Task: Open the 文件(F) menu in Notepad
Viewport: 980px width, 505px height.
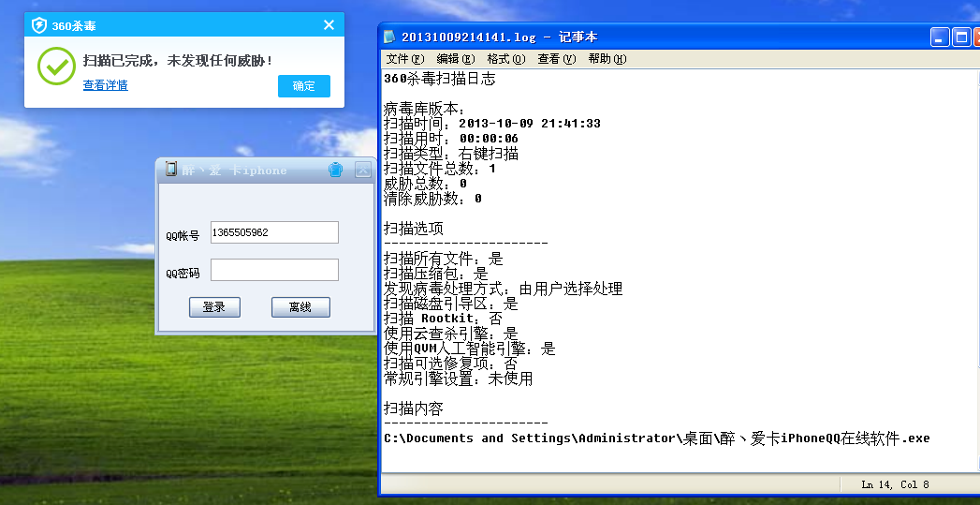Action: [405, 59]
